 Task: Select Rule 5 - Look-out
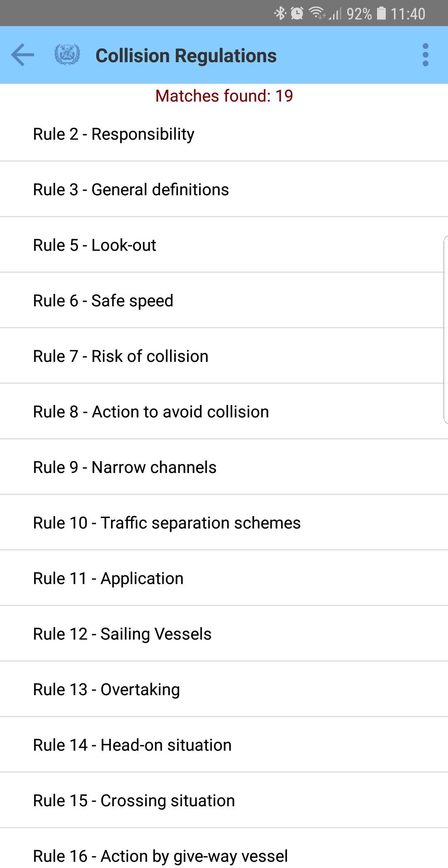[224, 245]
